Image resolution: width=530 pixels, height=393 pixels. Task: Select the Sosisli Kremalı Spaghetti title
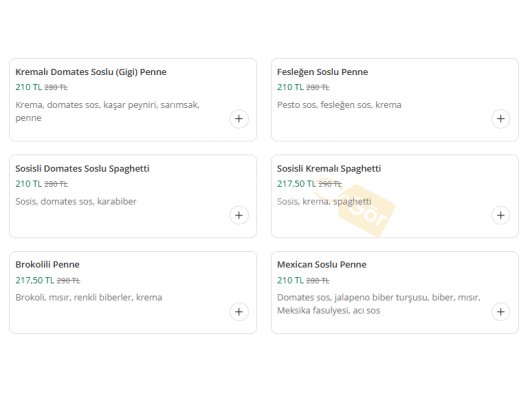click(329, 169)
